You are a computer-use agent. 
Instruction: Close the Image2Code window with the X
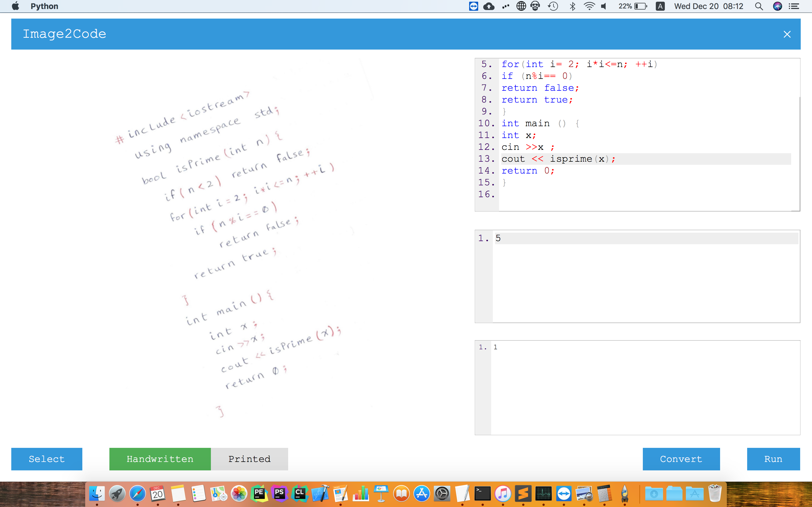click(x=787, y=34)
